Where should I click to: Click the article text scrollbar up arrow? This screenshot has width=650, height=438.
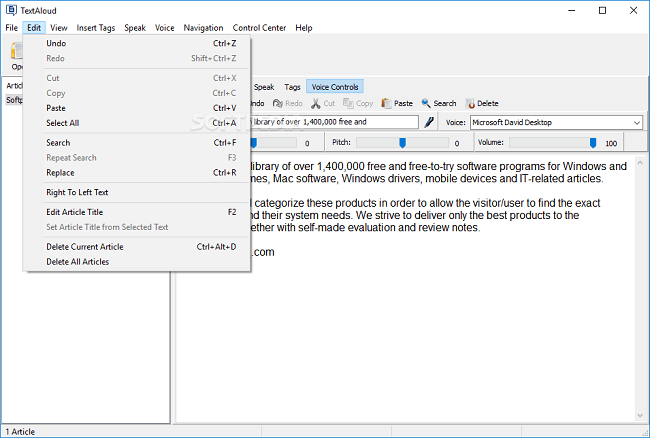point(640,163)
